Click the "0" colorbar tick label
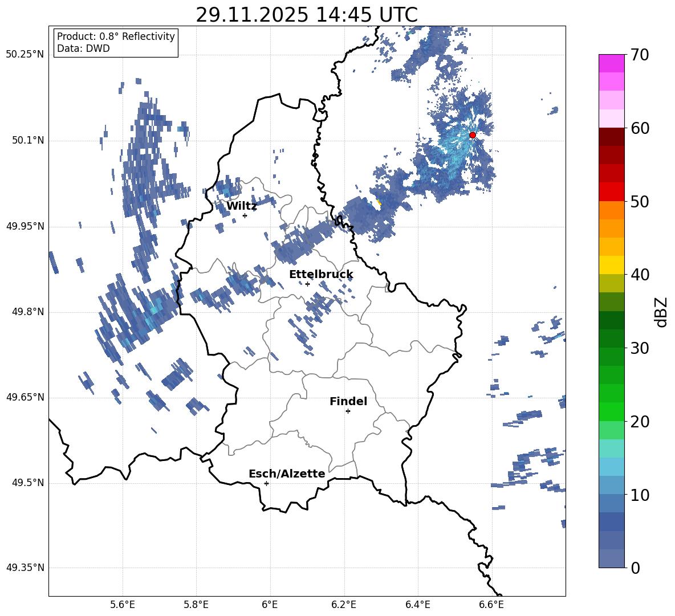Image resolution: width=675 pixels, height=616 pixels. [636, 568]
